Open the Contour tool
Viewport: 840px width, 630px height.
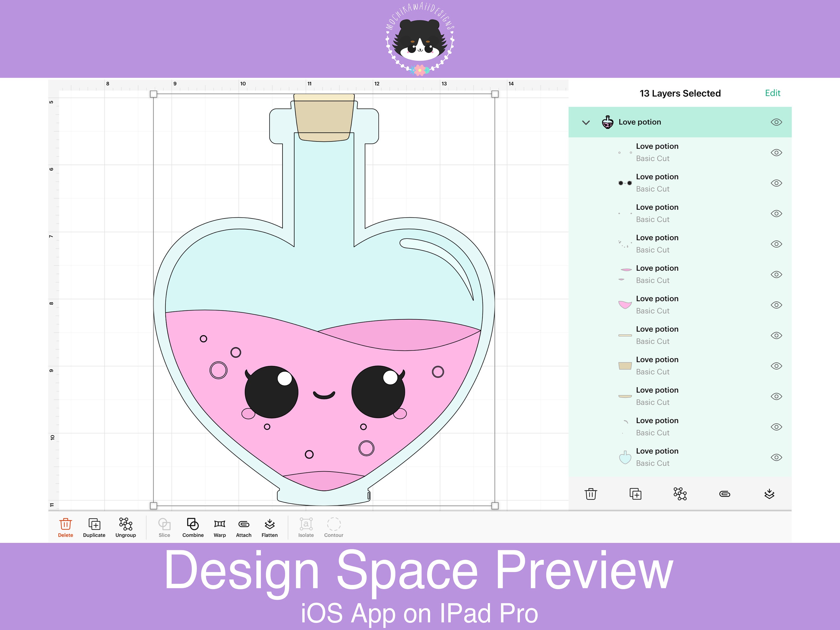pyautogui.click(x=333, y=528)
